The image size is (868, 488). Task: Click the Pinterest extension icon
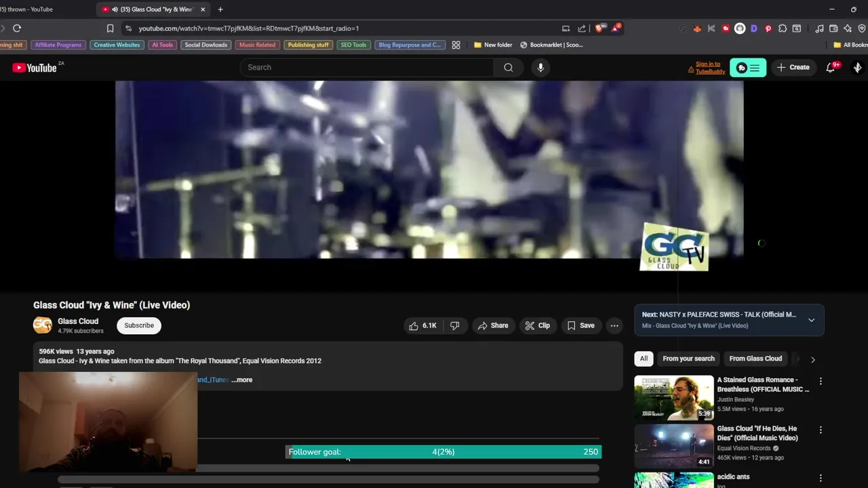[768, 28]
